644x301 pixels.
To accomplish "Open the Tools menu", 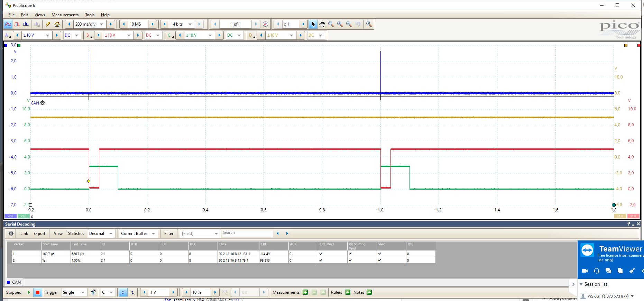I will point(90,15).
